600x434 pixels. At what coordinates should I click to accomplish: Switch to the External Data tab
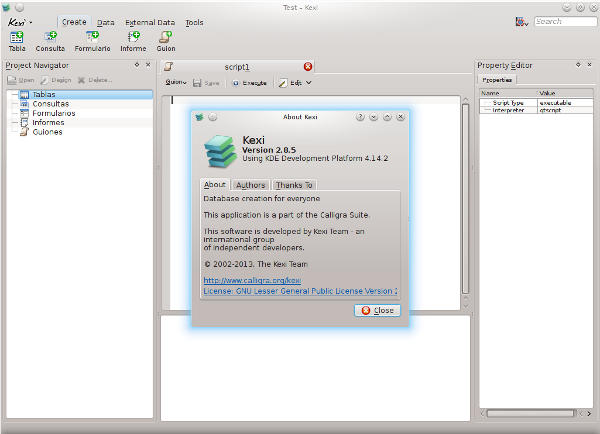150,23
